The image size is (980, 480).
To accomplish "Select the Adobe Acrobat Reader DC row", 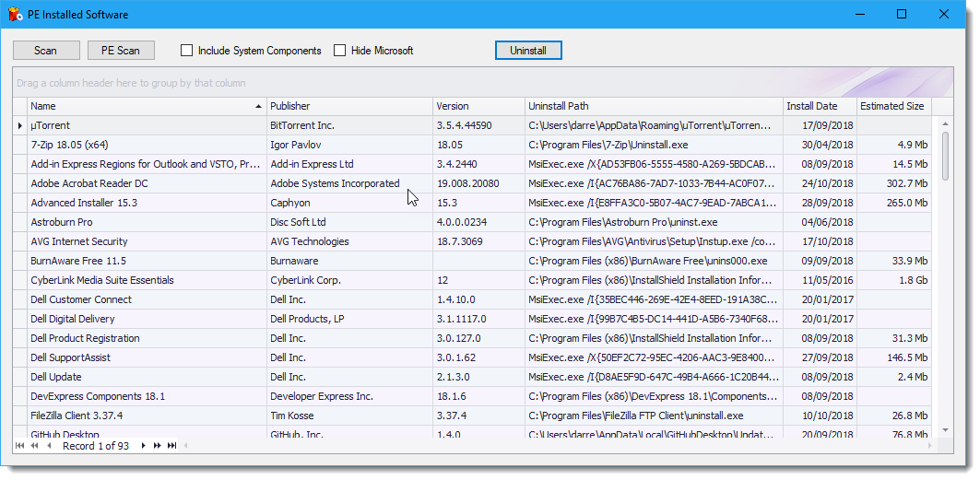I will [x=89, y=183].
